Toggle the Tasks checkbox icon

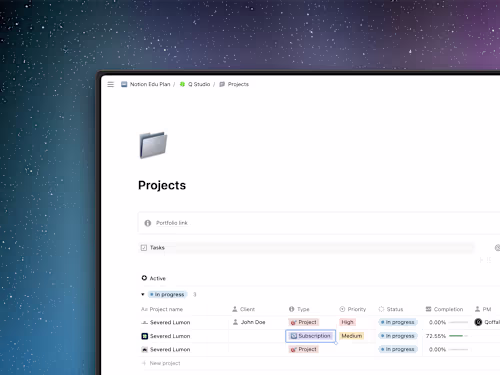tap(144, 248)
